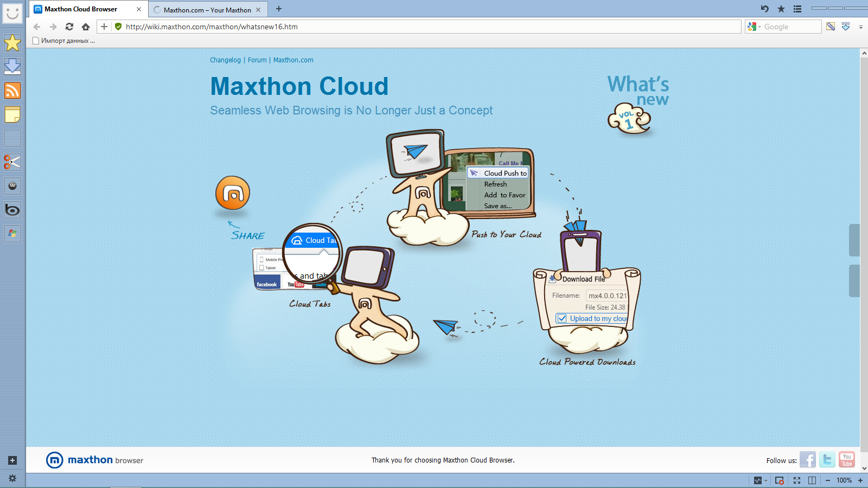Open the Downloads manager in sidebar
Image resolution: width=868 pixels, height=488 pixels.
click(12, 67)
